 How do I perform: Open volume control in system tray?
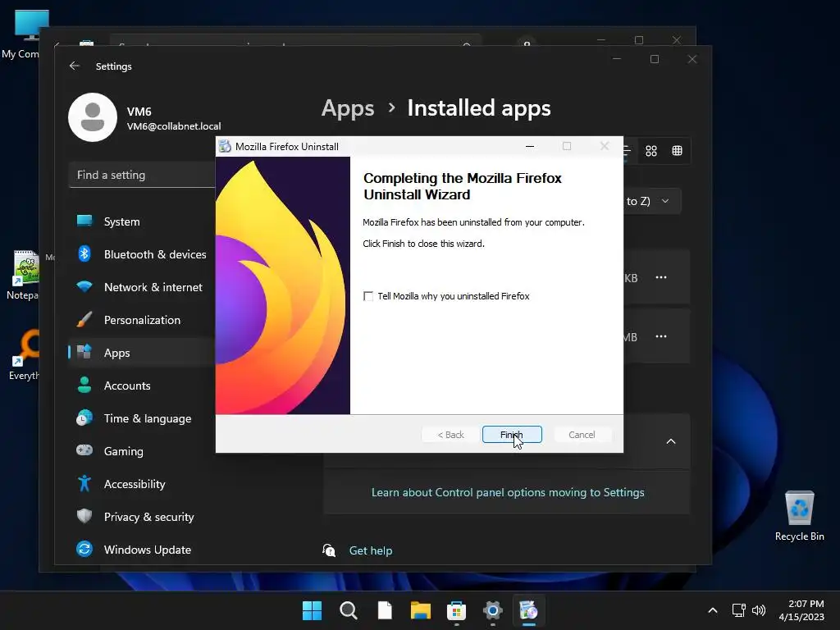(759, 610)
